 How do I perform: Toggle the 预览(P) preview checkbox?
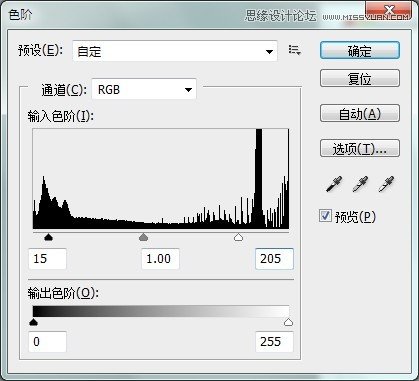pyautogui.click(x=325, y=216)
